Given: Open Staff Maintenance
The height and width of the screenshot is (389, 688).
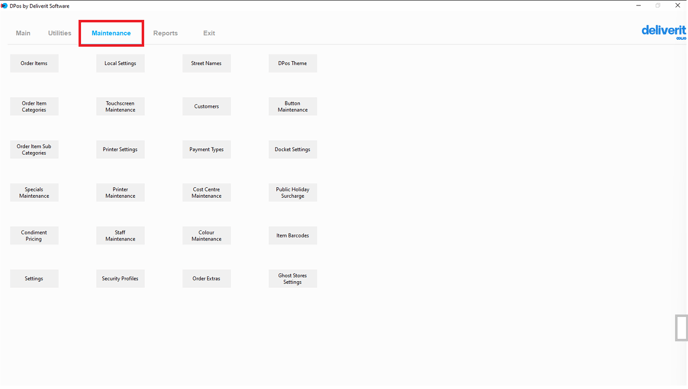Looking at the screenshot, I should tap(120, 236).
